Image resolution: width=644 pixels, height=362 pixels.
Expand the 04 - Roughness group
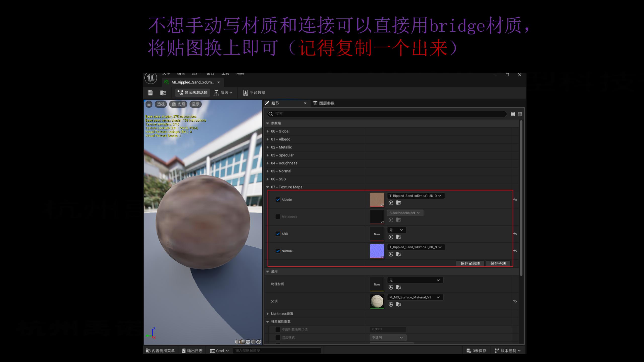point(267,163)
